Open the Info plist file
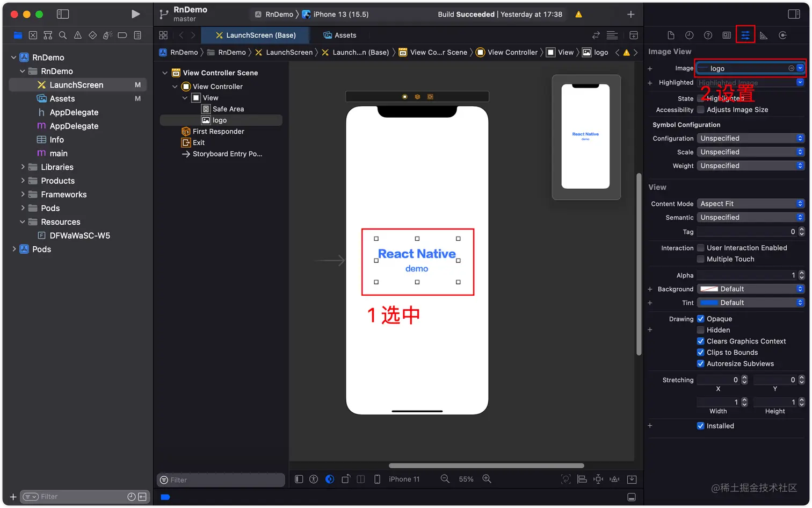The image size is (812, 508). coord(50,140)
